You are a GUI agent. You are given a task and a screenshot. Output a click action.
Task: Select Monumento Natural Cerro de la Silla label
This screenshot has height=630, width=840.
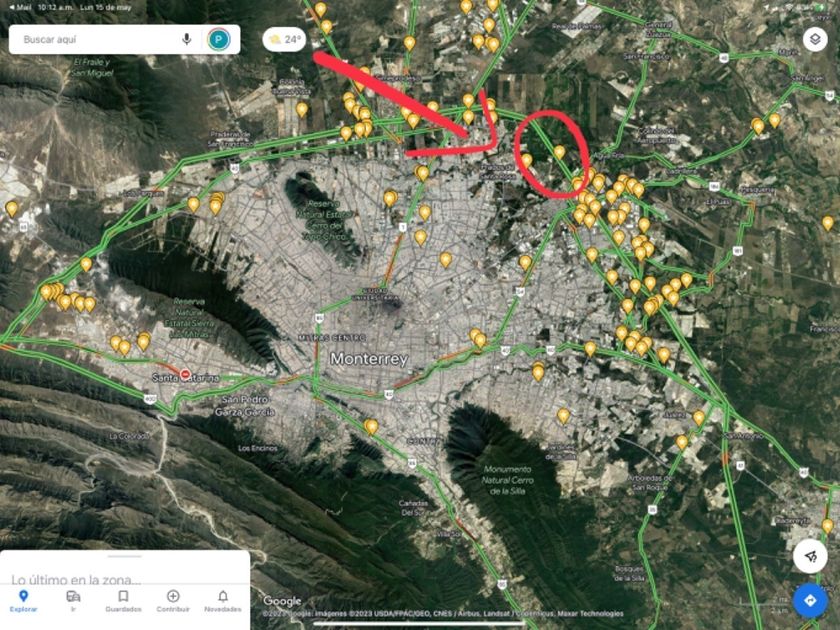[507, 480]
